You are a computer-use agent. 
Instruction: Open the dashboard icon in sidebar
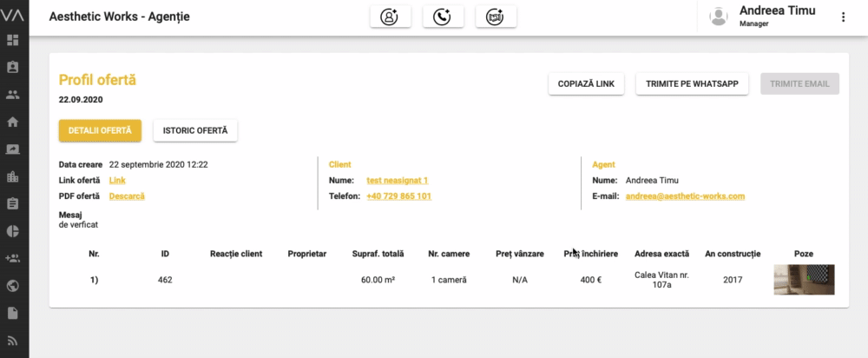[12, 40]
